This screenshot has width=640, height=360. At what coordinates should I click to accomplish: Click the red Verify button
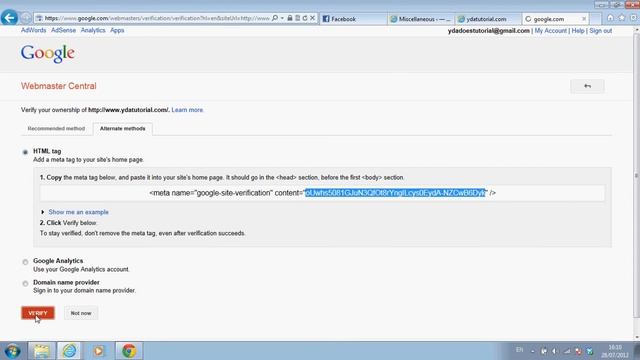point(38,313)
